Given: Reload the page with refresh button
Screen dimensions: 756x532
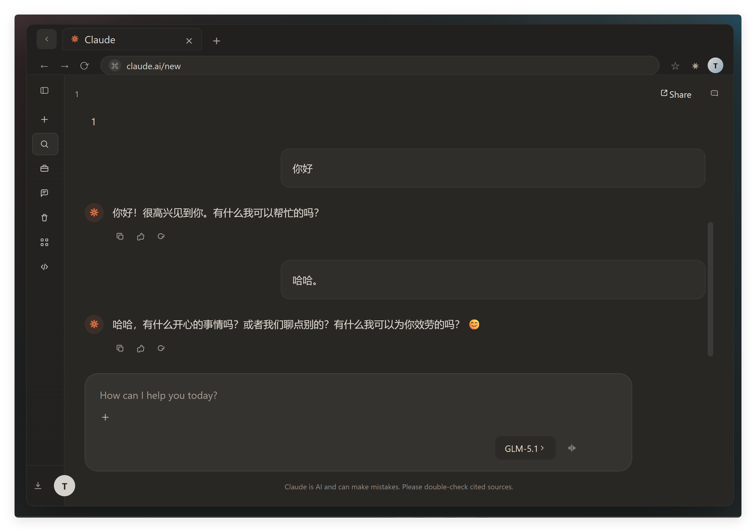Looking at the screenshot, I should (85, 66).
